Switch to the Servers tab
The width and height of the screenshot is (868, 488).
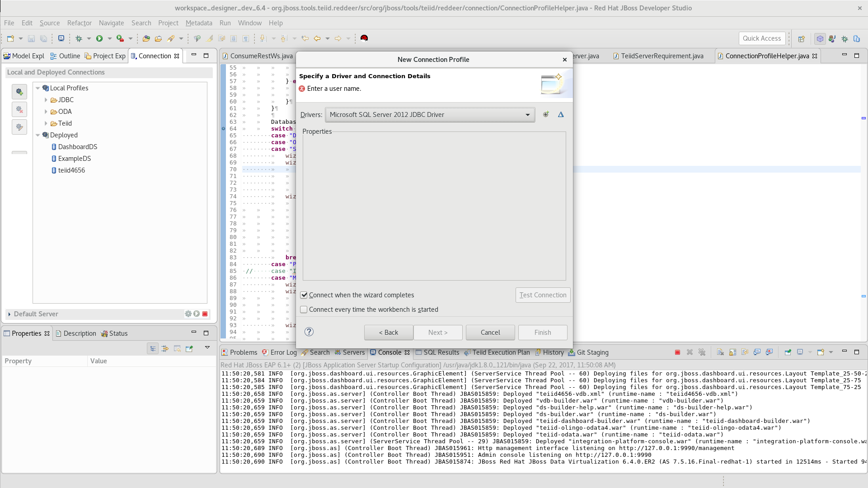(350, 352)
